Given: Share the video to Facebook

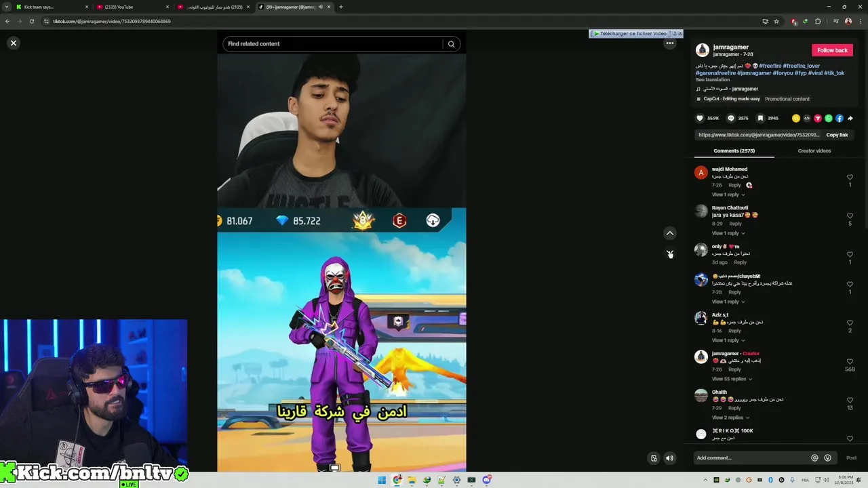Looking at the screenshot, I should pos(840,118).
